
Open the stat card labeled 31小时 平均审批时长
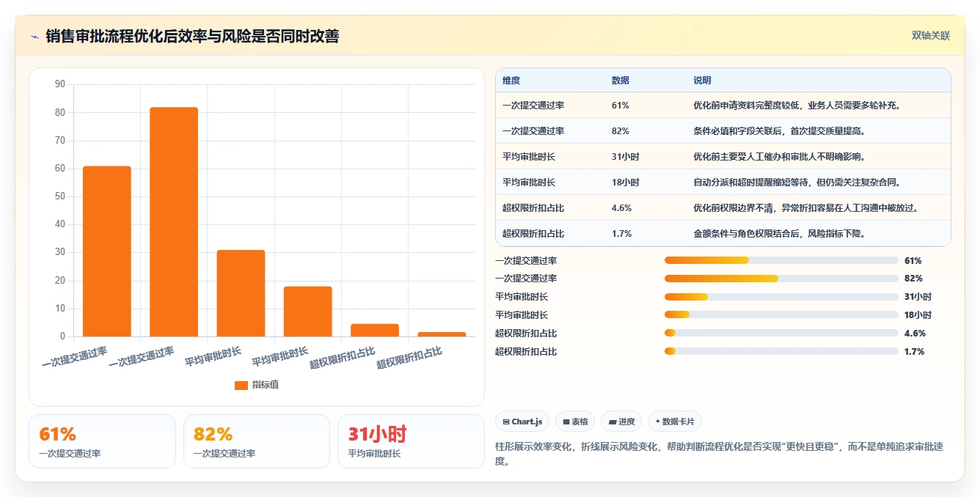(x=411, y=441)
